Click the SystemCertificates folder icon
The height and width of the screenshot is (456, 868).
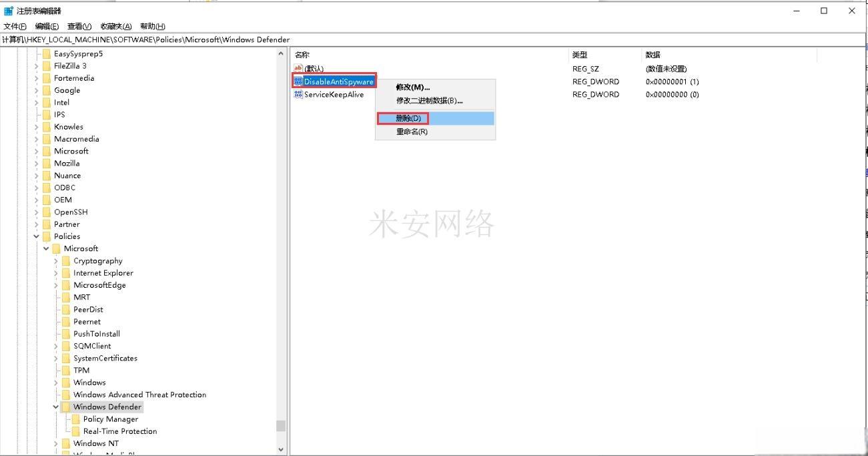pyautogui.click(x=66, y=358)
